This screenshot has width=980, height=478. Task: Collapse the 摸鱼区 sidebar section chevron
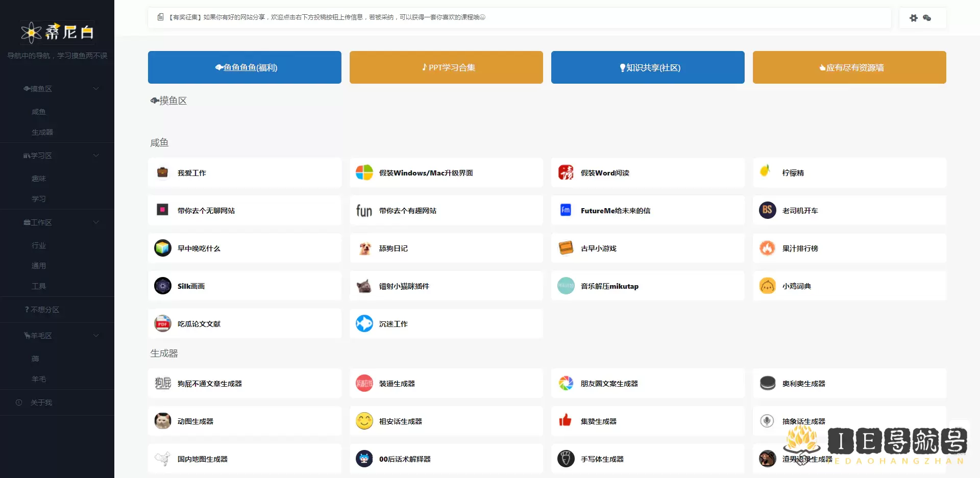(96, 89)
